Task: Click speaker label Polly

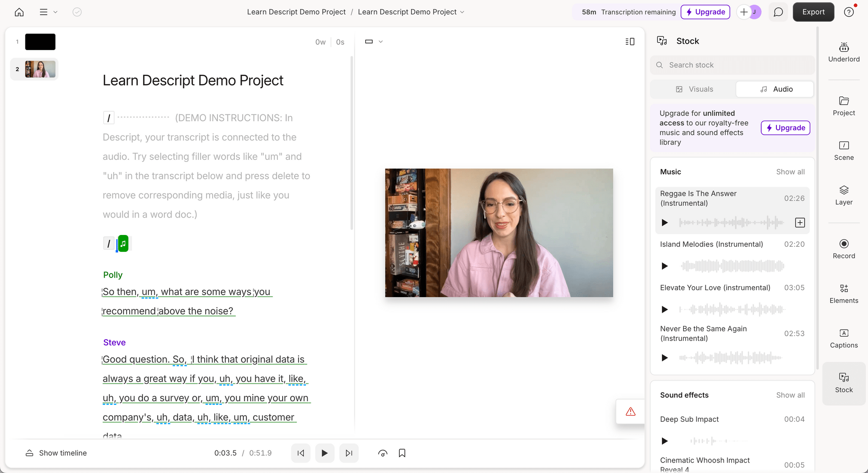Action: tap(113, 275)
